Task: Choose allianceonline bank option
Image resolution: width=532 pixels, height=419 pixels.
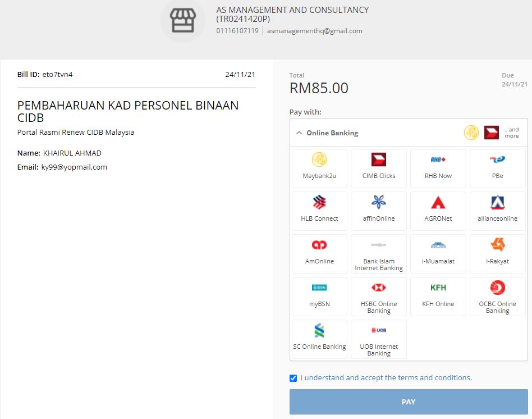Action: 497,211
